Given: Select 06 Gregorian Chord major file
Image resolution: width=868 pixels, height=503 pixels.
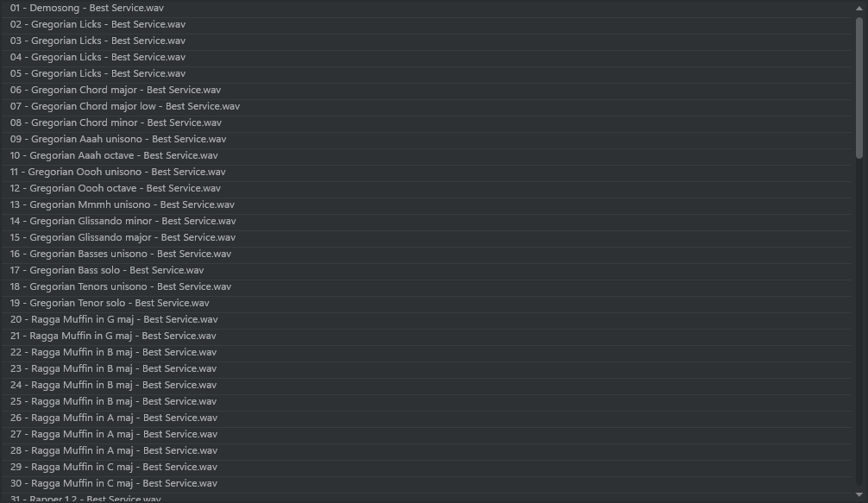Looking at the screenshot, I should [116, 90].
